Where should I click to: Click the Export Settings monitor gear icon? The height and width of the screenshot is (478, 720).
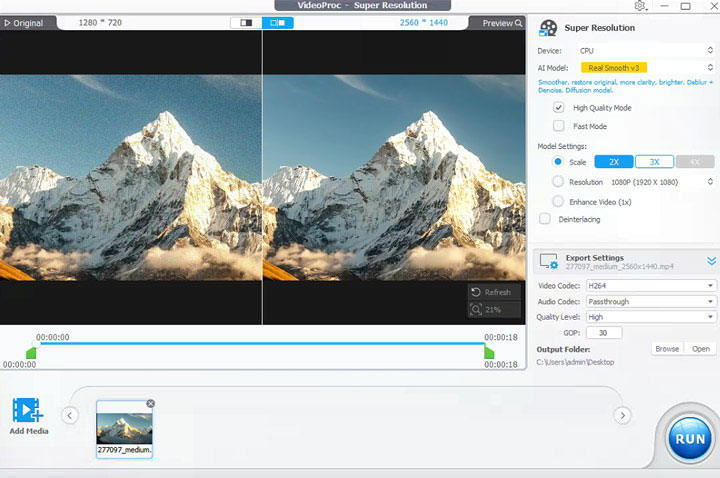[x=549, y=261]
